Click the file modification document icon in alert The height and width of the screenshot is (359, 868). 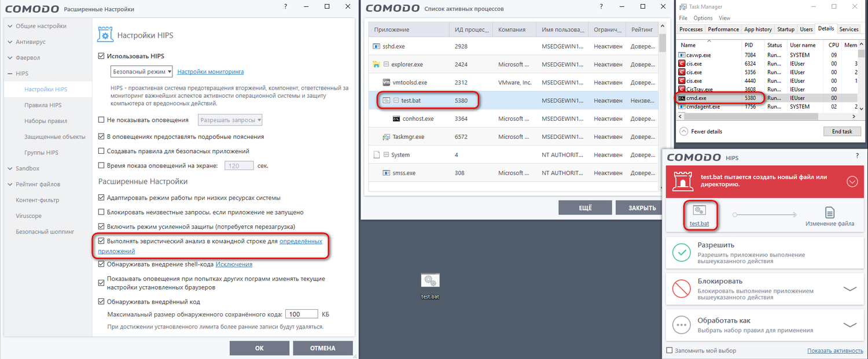[830, 212]
